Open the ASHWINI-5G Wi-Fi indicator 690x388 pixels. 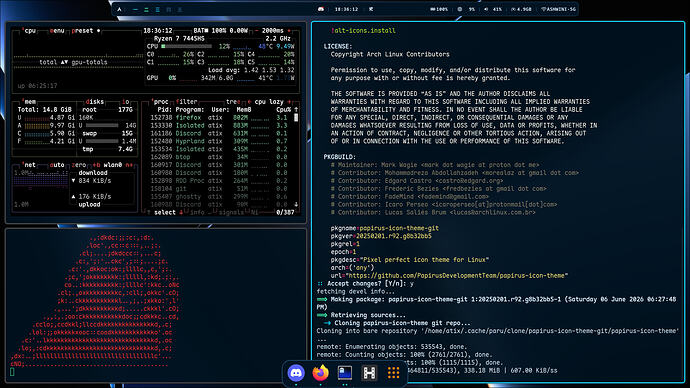[x=558, y=9]
